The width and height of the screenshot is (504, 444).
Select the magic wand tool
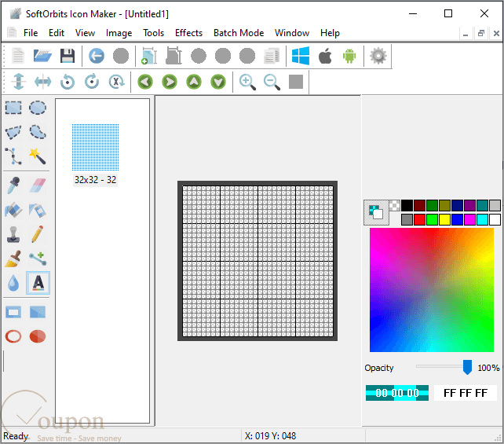38,156
